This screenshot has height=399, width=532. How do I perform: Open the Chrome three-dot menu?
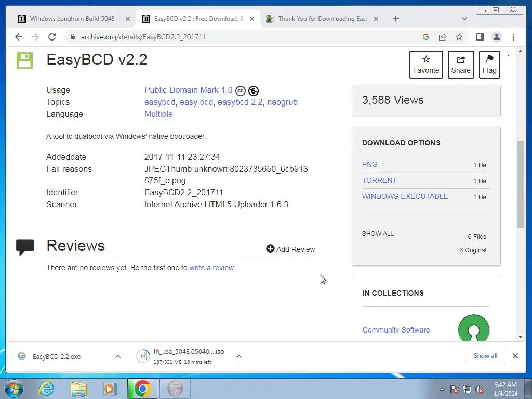click(x=513, y=37)
